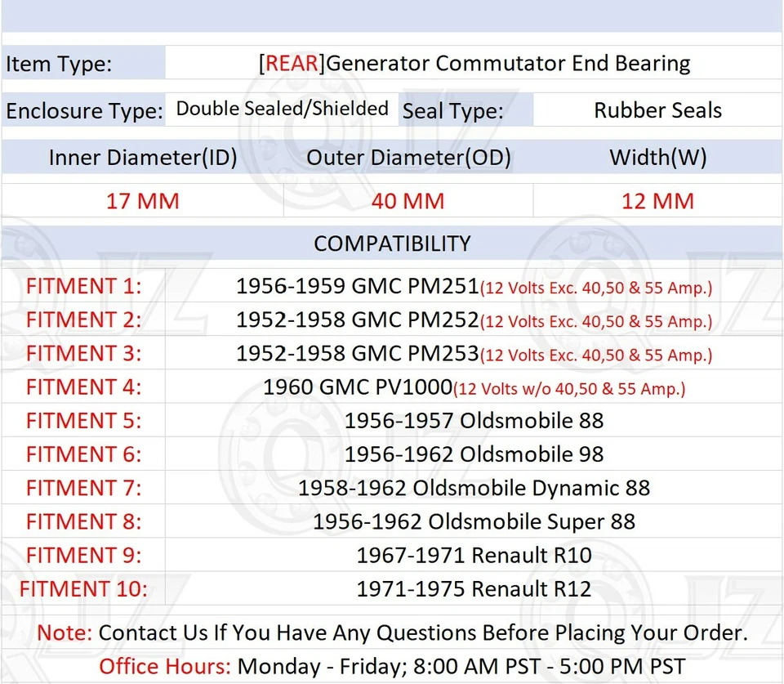Select '1956-1962 Oldsmobile Super 88' entry
The width and height of the screenshot is (784, 684).
pyautogui.click(x=474, y=522)
